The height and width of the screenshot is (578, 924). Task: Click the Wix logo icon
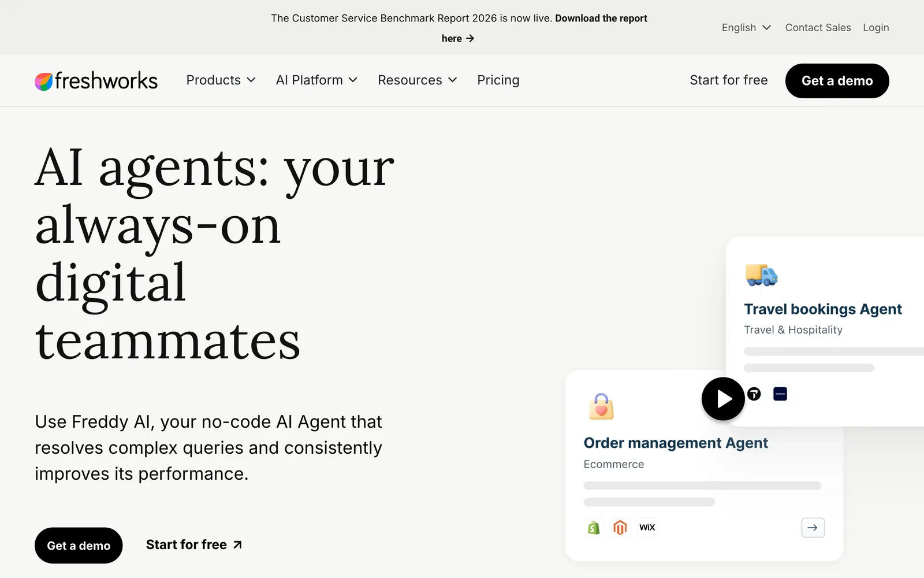click(x=647, y=528)
